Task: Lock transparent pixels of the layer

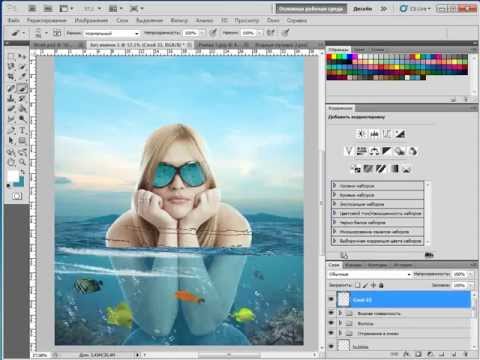Action: tap(358, 285)
